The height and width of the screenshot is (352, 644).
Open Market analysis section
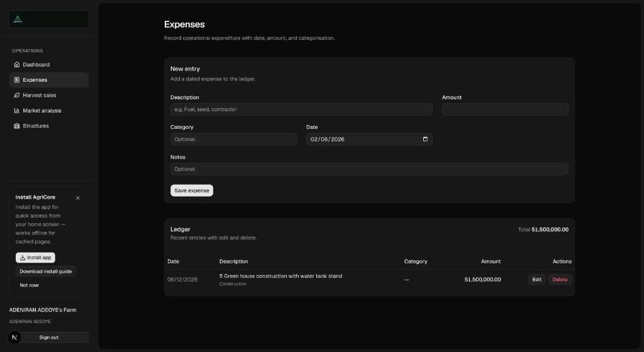49,111
